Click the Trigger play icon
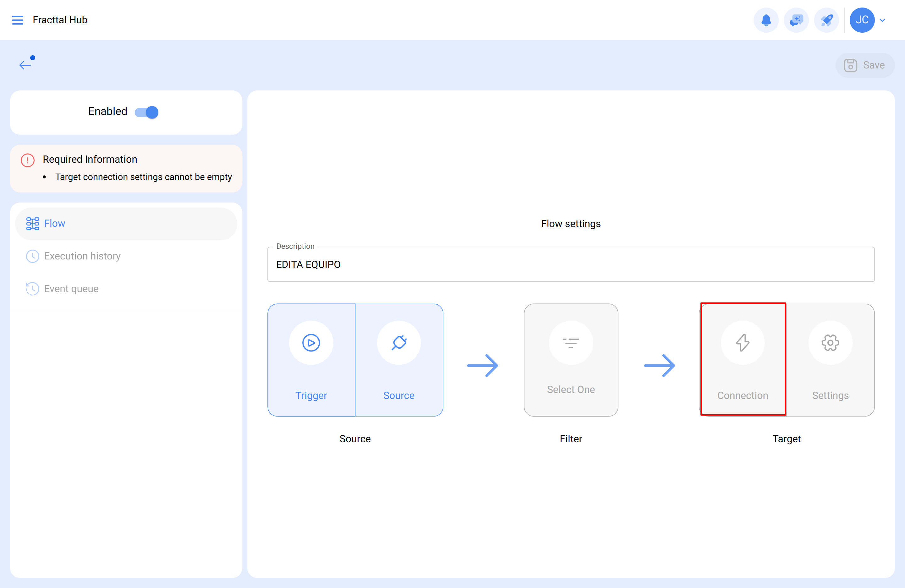 point(311,342)
